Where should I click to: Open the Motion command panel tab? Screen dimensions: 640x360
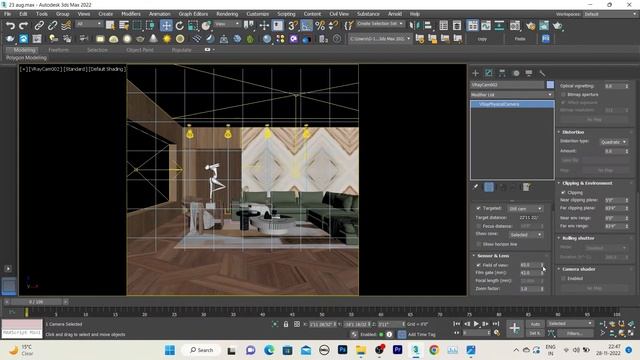pos(516,73)
